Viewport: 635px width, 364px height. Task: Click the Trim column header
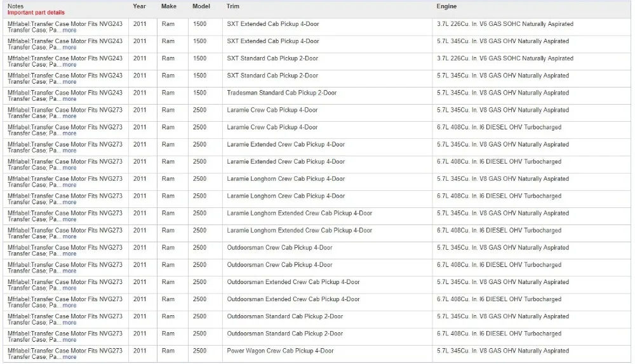(233, 6)
